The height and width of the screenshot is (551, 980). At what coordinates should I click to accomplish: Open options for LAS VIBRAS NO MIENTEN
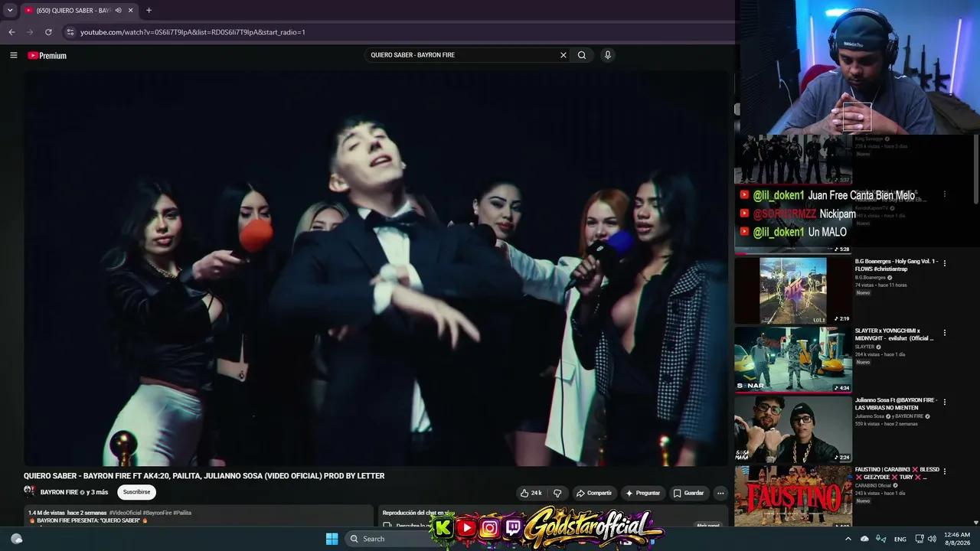944,402
